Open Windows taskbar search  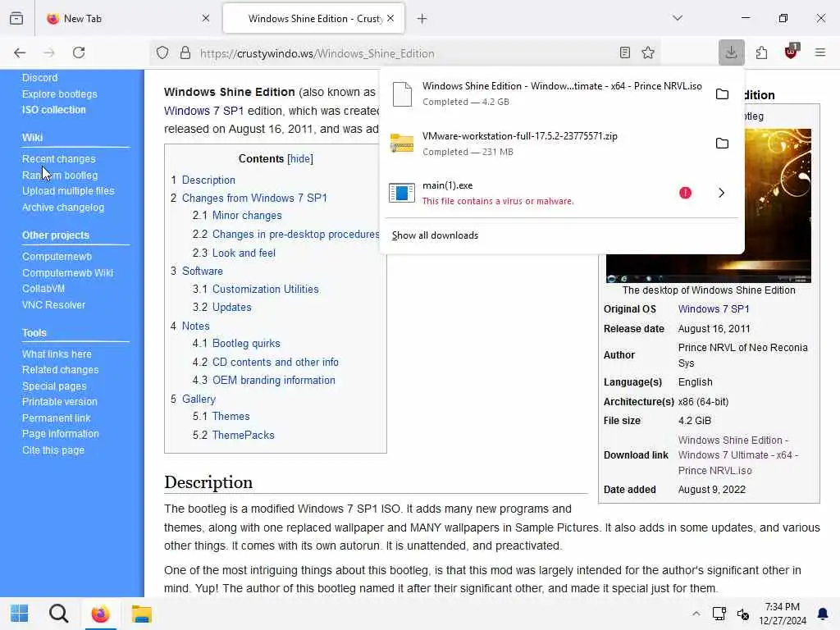coord(58,614)
